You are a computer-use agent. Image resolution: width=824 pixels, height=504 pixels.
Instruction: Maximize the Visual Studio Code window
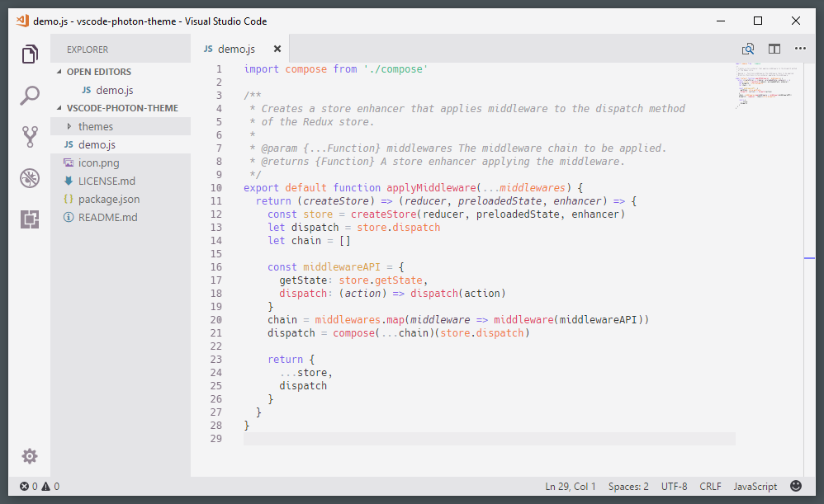coord(758,21)
